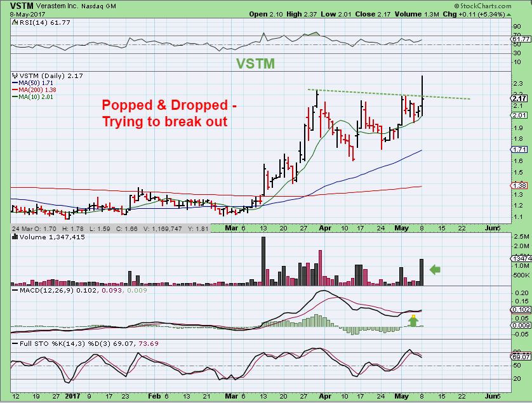Click the 2017 year label on date axis

tap(72, 396)
